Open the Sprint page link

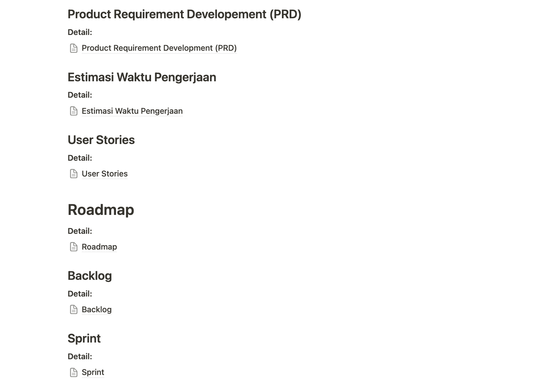click(x=93, y=372)
